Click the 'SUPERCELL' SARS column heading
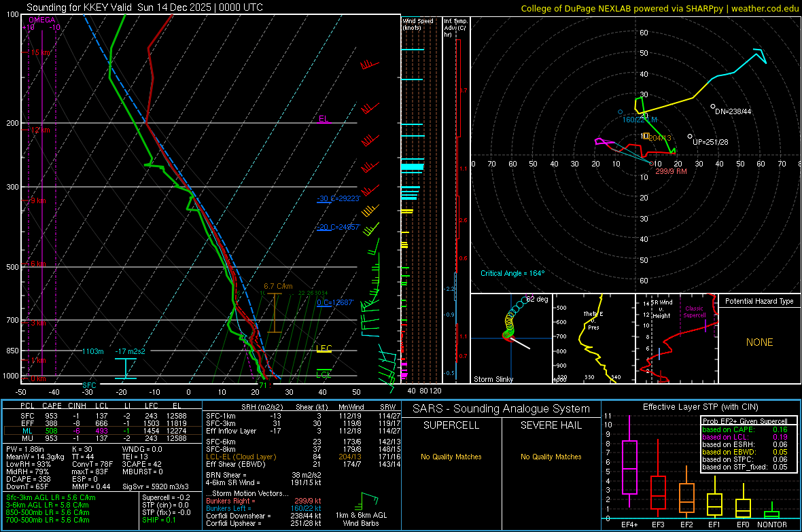Viewport: 802px width, 532px height. click(451, 425)
